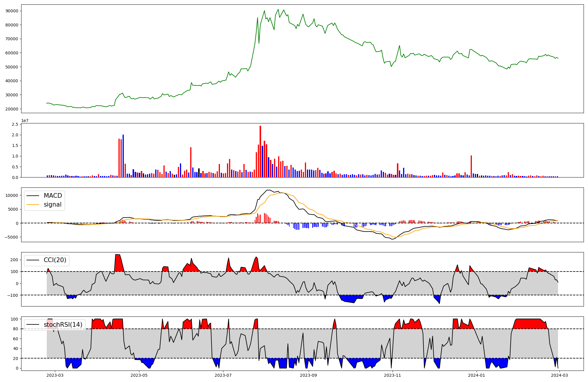Click the 90000 price axis tick label

pos(12,11)
